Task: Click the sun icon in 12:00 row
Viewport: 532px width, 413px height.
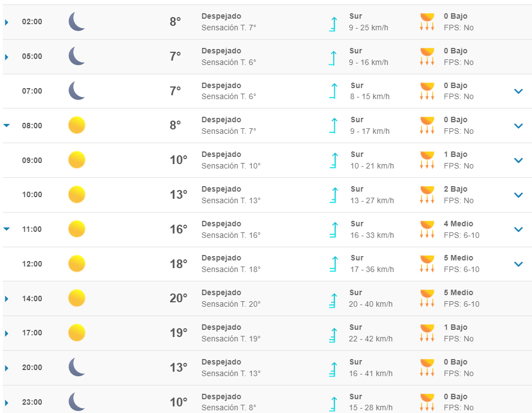Action: (77, 264)
